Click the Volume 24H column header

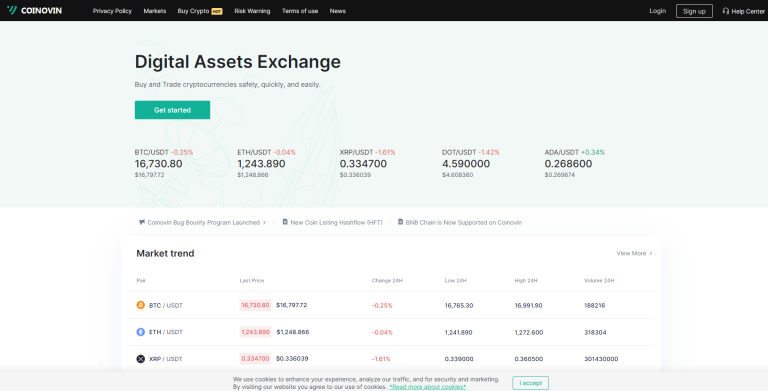click(x=599, y=281)
